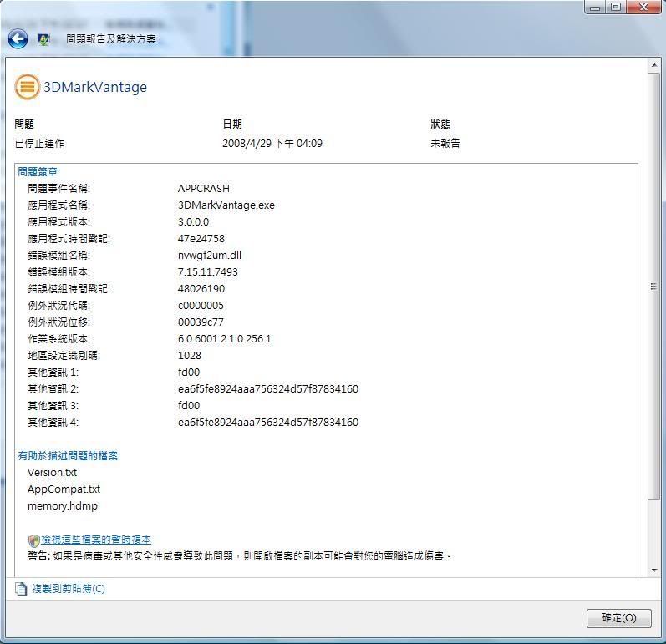Viewport: 666px width, 644px height.
Task: Select module timestamp 48026190
Action: click(201, 289)
